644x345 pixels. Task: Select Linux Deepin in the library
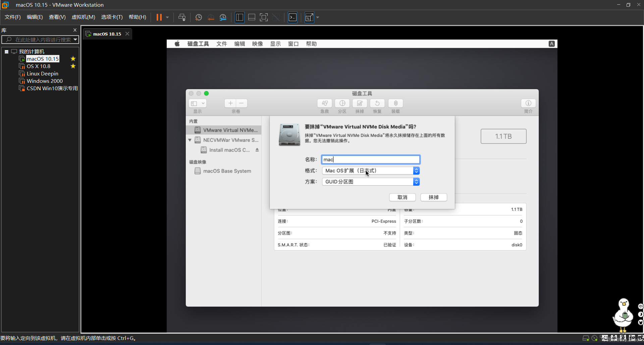[43, 74]
